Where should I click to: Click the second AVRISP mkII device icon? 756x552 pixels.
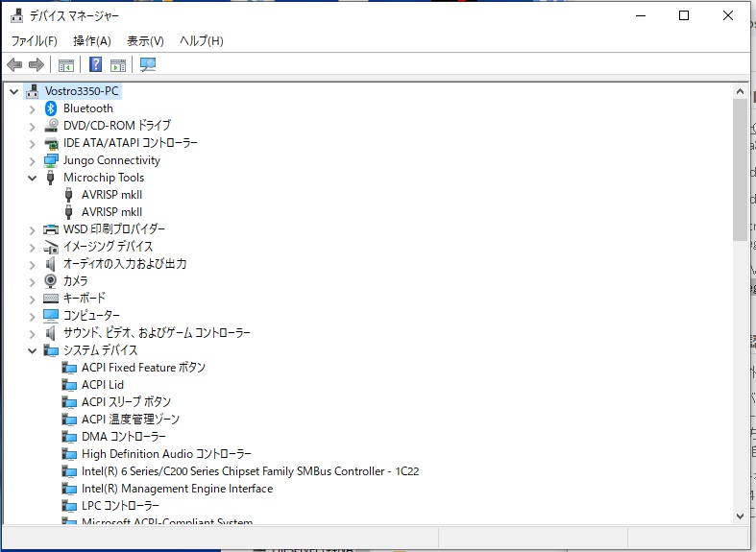[x=68, y=212]
